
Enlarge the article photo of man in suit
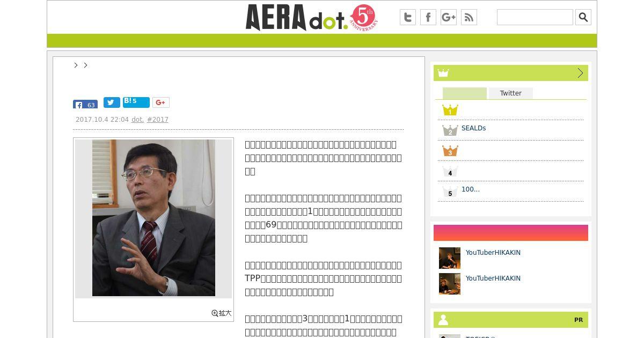click(x=153, y=218)
